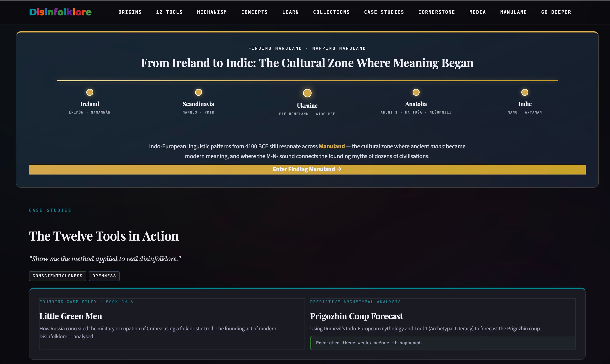Click Go Deeper in the header
This screenshot has height=364, width=610.
tap(556, 12)
